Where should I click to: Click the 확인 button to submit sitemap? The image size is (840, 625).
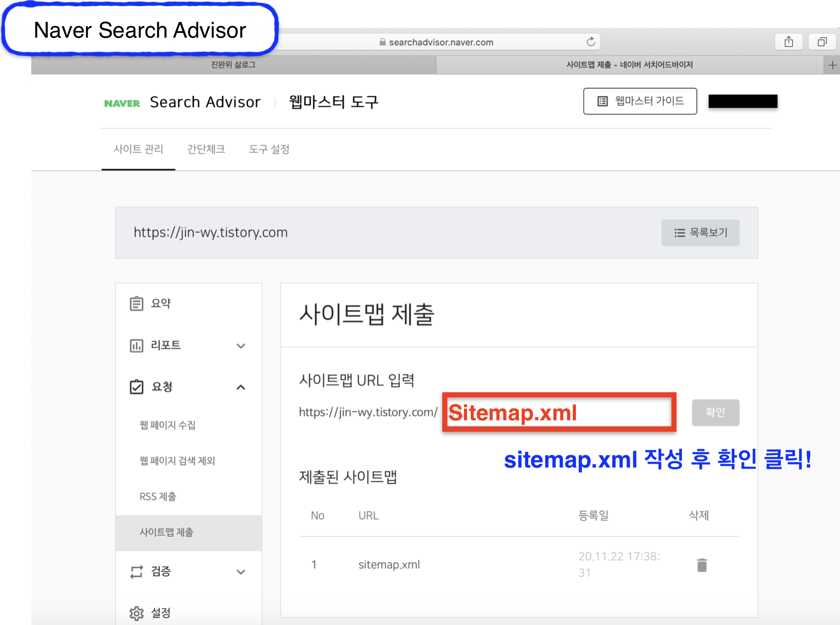716,412
